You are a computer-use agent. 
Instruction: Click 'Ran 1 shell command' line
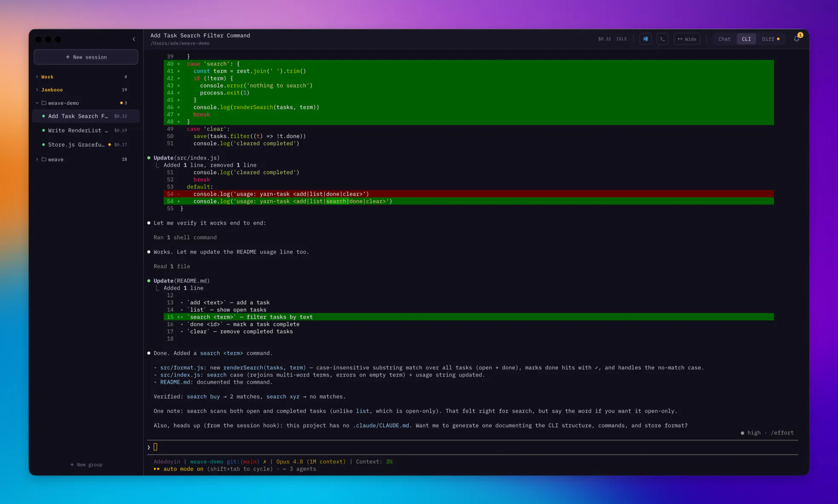185,238
